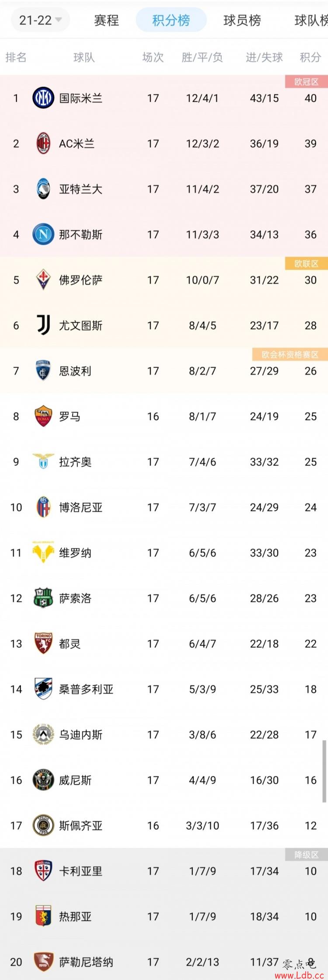Open the 球员榜 tab

242,20
